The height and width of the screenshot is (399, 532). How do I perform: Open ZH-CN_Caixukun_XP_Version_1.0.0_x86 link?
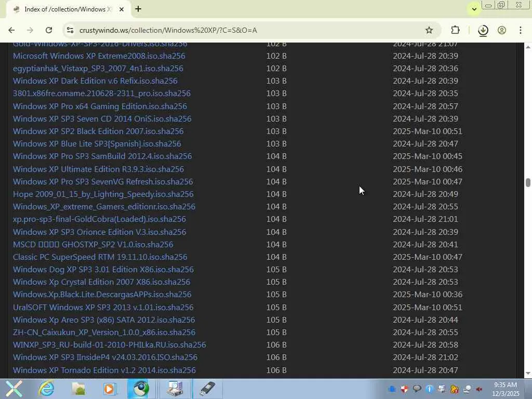(104, 332)
